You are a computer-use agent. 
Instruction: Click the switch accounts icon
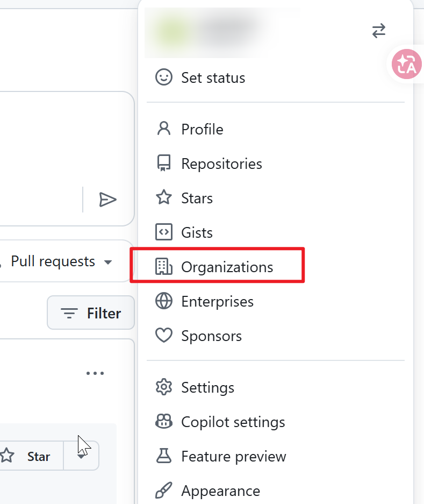[379, 31]
